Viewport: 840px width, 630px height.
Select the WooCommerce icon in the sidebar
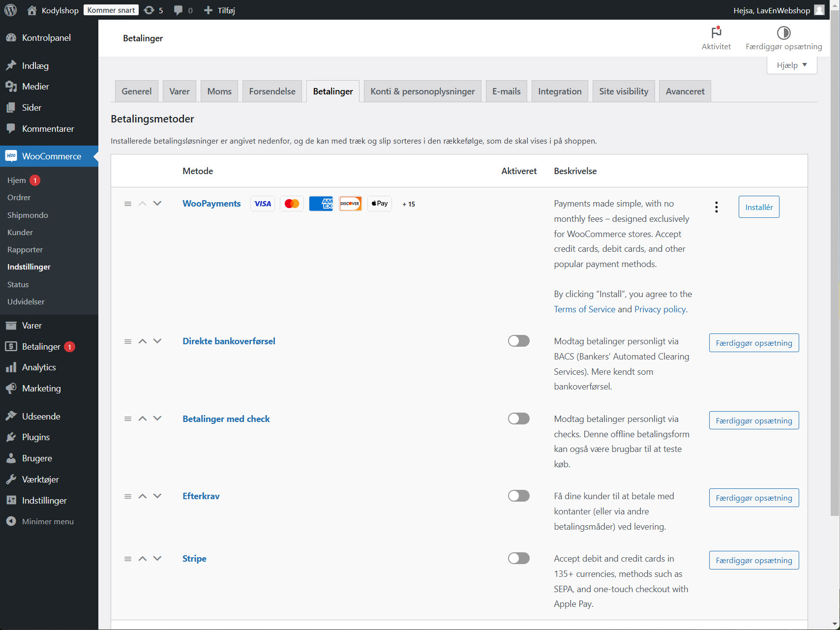point(11,156)
